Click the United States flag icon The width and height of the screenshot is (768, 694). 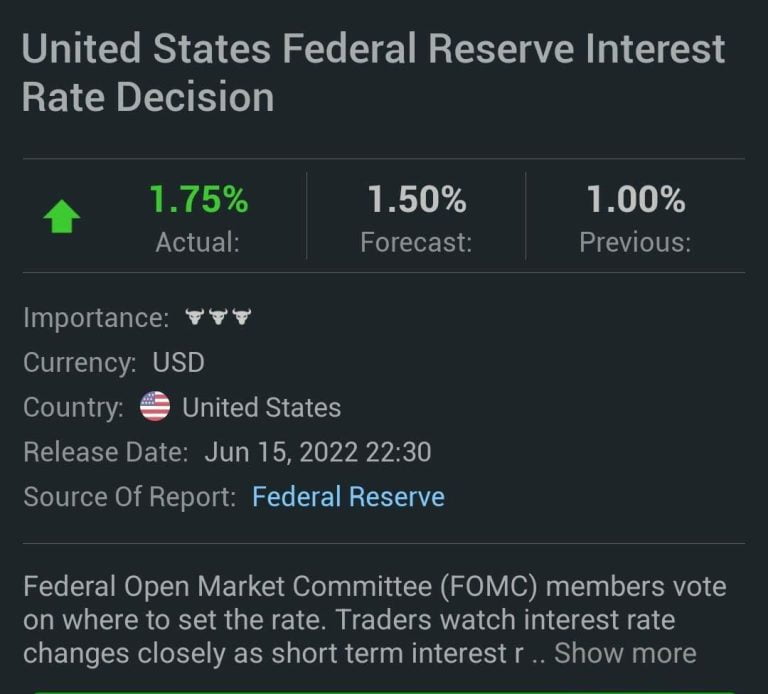(x=155, y=407)
